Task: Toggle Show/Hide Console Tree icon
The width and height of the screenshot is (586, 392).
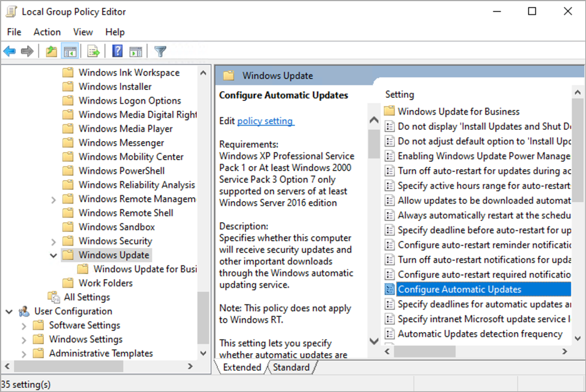Action: tap(70, 51)
